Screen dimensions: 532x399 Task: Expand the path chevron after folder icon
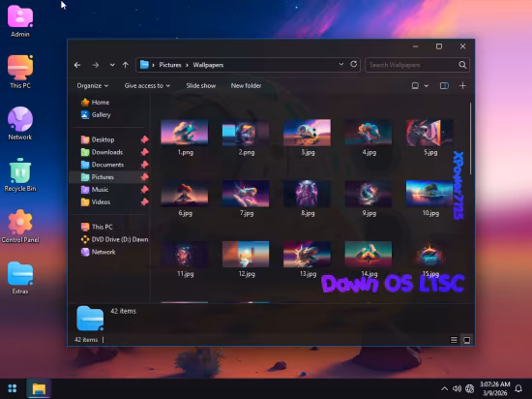tap(154, 65)
